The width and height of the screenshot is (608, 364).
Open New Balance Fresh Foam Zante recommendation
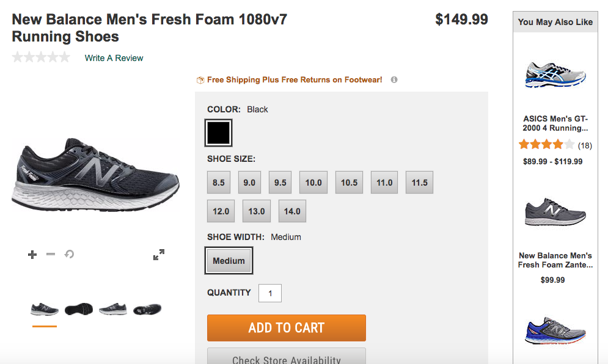click(x=555, y=260)
